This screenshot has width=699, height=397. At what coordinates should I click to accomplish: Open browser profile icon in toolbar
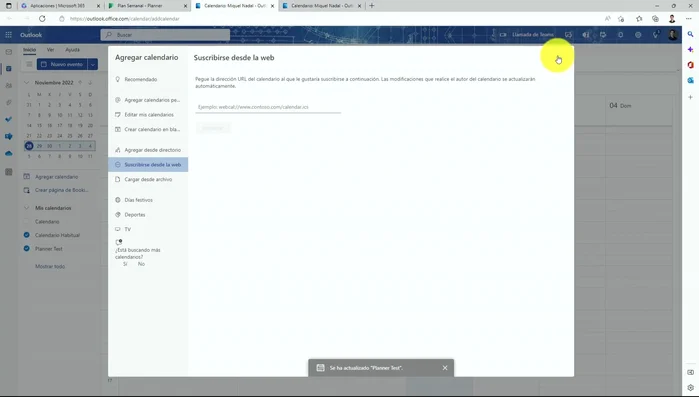click(x=672, y=19)
